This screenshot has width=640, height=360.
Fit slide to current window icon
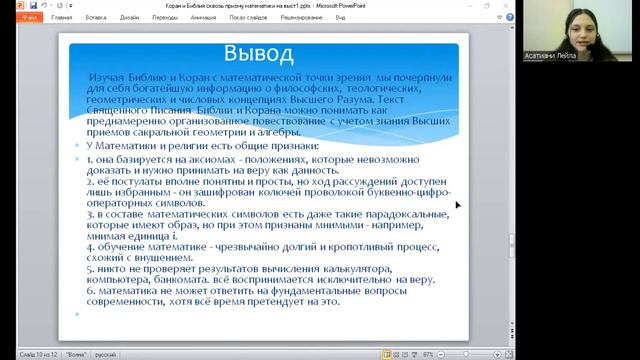(509, 355)
